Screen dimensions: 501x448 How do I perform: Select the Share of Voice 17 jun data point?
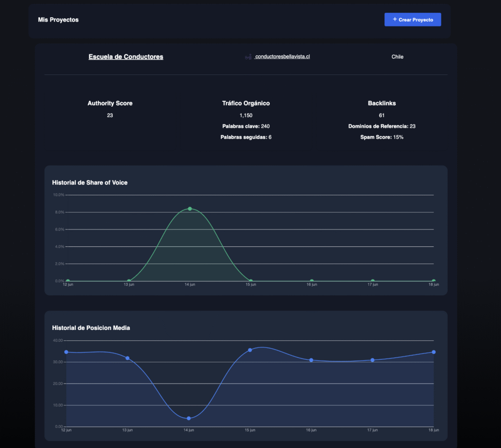pyautogui.click(x=373, y=281)
